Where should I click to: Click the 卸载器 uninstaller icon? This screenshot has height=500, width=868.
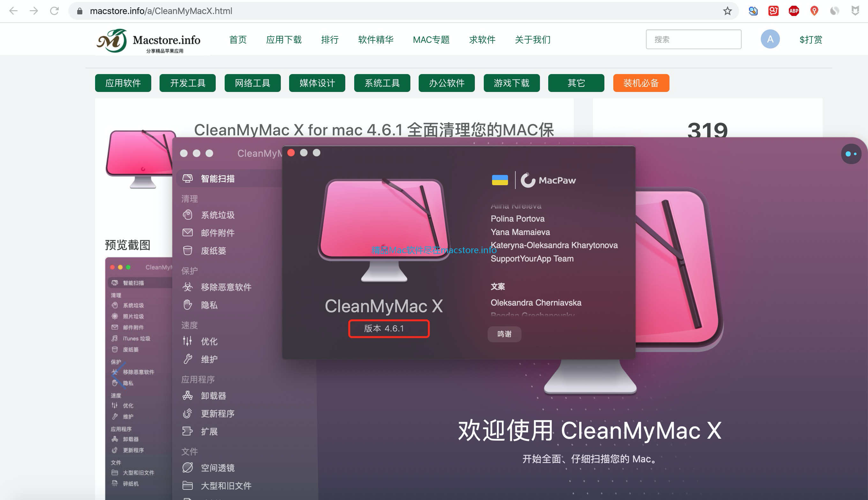(187, 395)
